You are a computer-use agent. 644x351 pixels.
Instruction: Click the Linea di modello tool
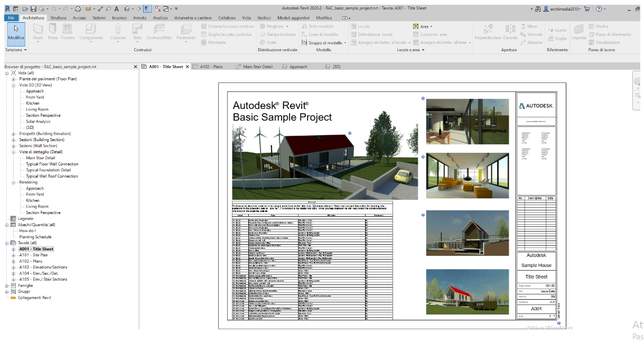click(x=320, y=34)
